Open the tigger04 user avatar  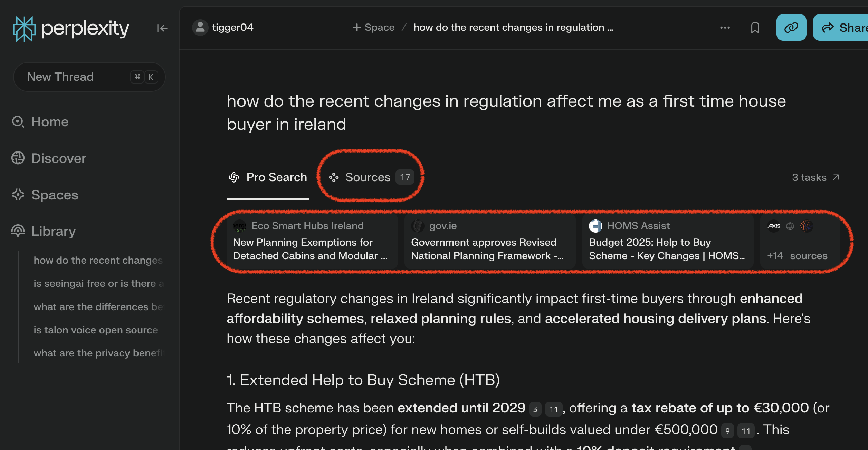pyautogui.click(x=200, y=27)
